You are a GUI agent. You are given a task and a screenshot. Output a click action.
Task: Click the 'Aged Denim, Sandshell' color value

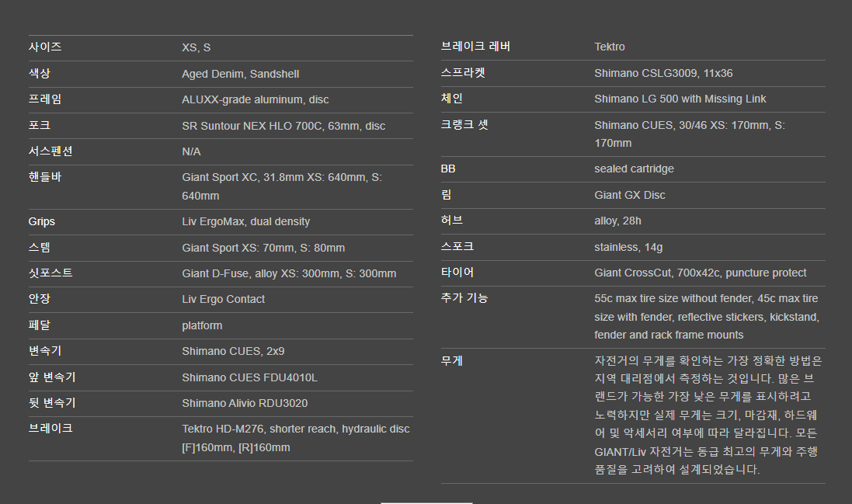[x=240, y=74]
